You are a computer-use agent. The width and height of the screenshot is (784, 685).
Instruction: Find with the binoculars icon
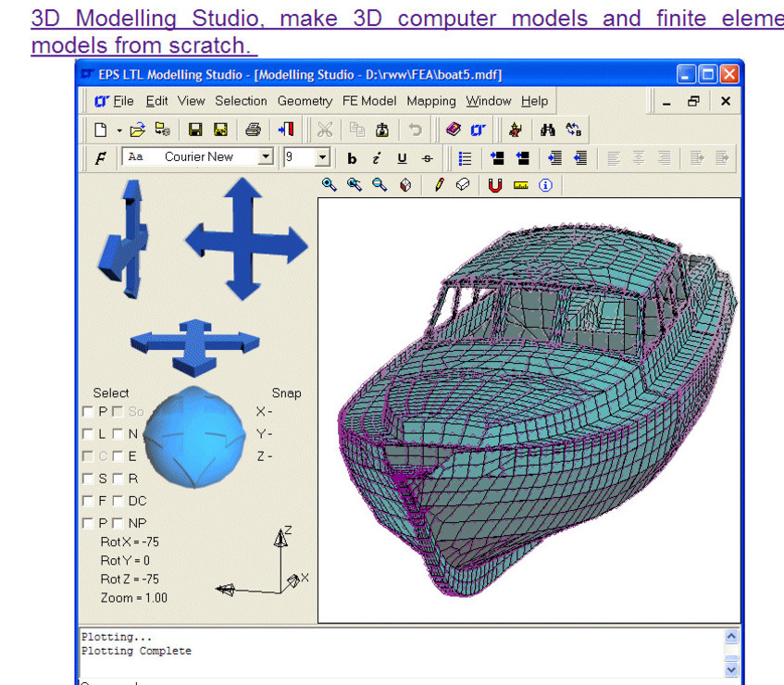click(x=547, y=130)
